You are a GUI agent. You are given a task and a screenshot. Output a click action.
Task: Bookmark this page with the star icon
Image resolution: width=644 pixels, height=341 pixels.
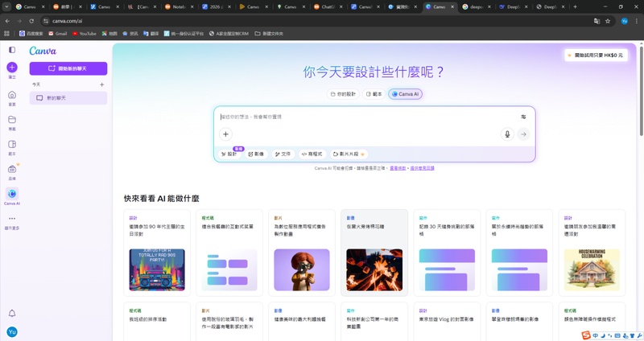[x=608, y=21]
